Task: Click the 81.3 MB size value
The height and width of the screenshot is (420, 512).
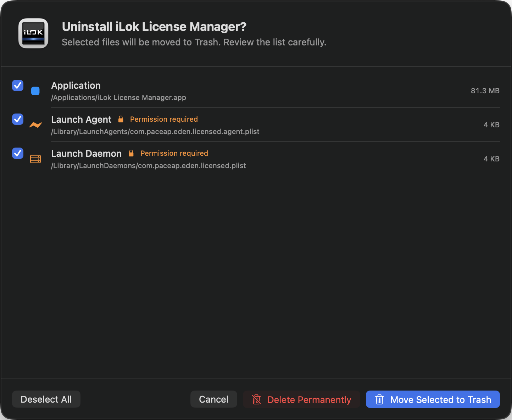Action: (x=485, y=91)
